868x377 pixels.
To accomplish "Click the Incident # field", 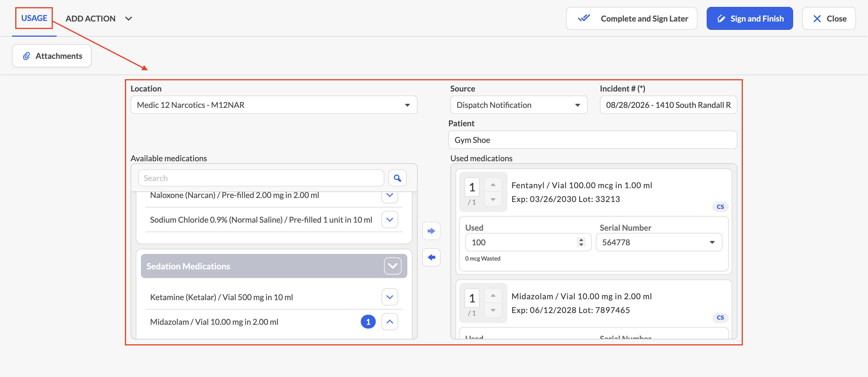I will pos(668,105).
